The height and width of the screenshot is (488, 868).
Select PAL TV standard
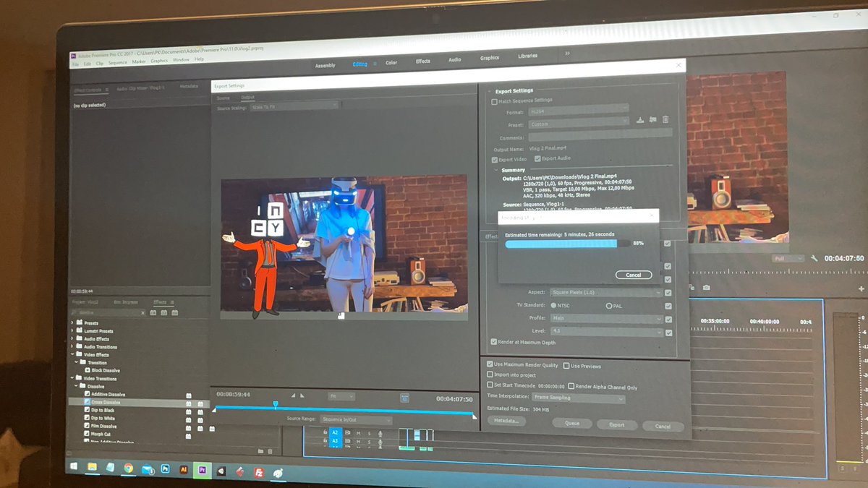click(x=608, y=306)
